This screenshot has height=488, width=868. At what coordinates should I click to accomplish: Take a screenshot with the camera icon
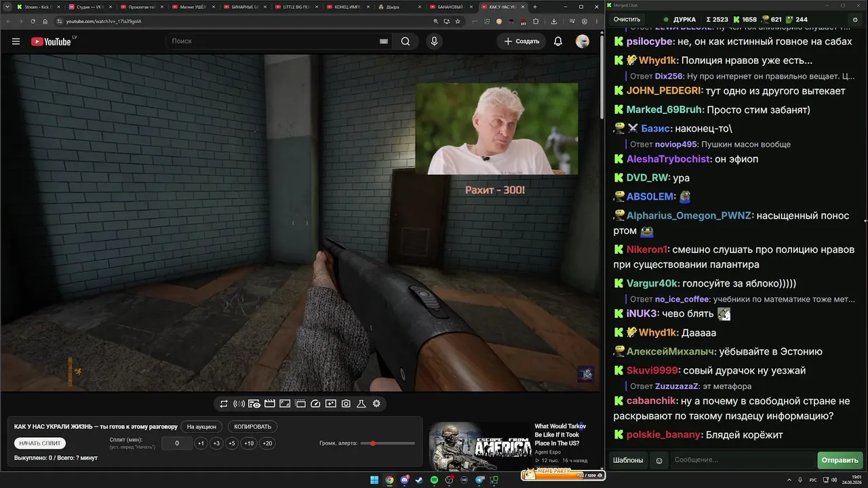click(x=346, y=404)
